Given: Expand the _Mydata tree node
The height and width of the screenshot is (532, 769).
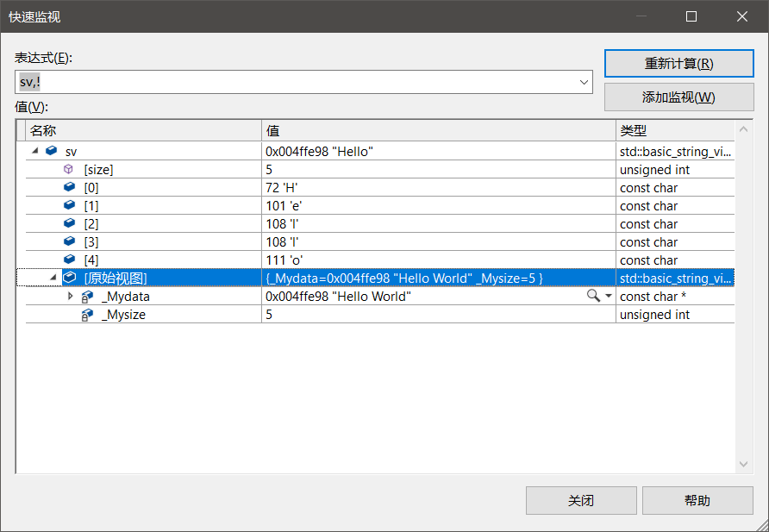Looking at the screenshot, I should 72,296.
